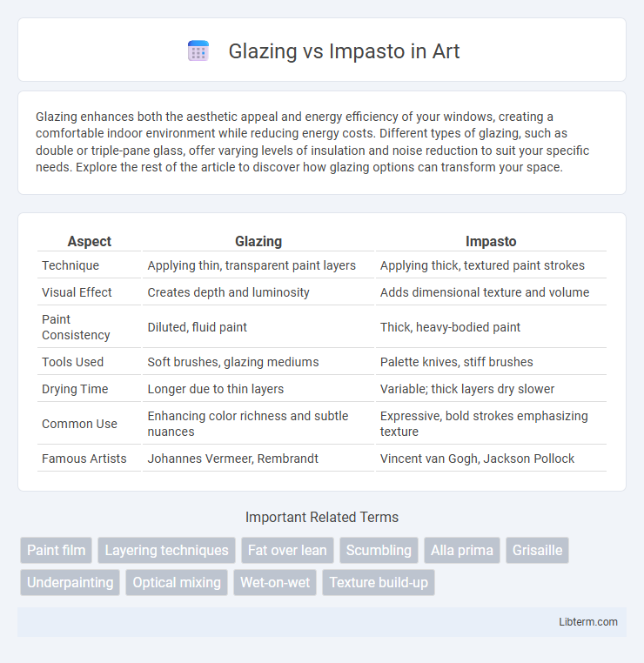
Task: Select the Layering techniques tag
Action: pos(166,550)
